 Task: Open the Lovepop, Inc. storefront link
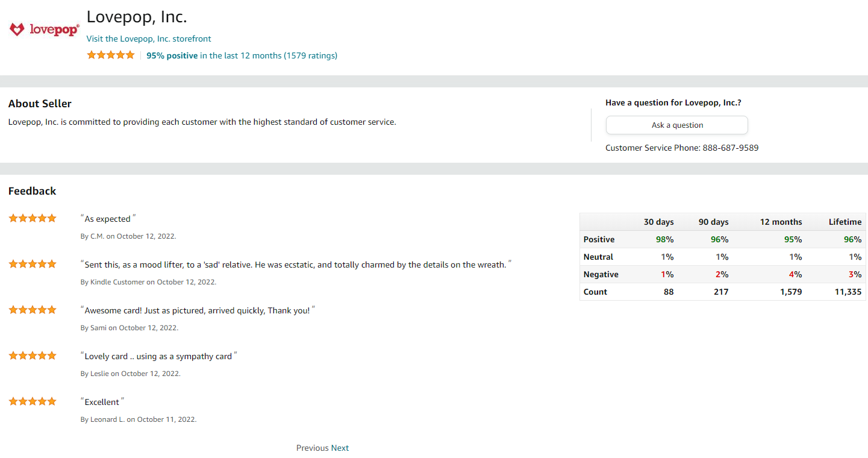pos(149,39)
